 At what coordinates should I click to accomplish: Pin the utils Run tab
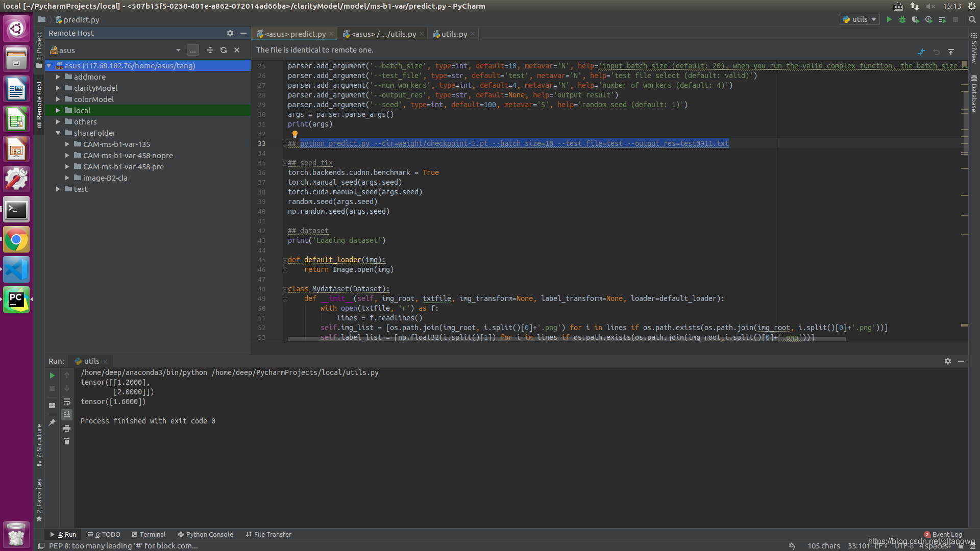point(52,422)
